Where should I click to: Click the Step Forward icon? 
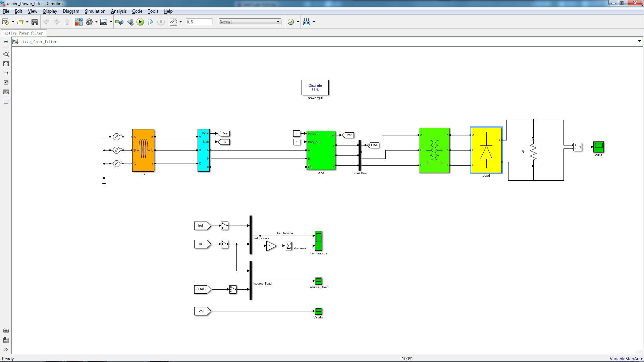pyautogui.click(x=150, y=22)
